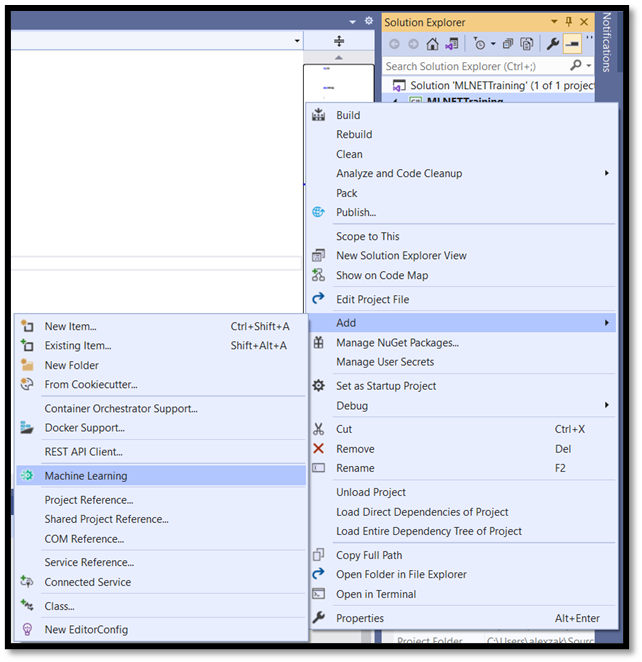Screen dimensions: 642x662
Task: Open the editor tab list dropdown arrow
Action: tap(352, 22)
